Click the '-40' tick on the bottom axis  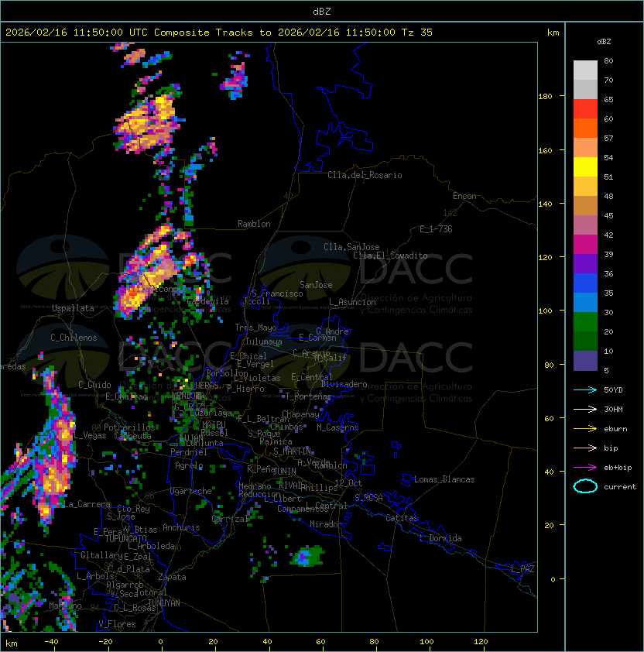[x=51, y=642]
